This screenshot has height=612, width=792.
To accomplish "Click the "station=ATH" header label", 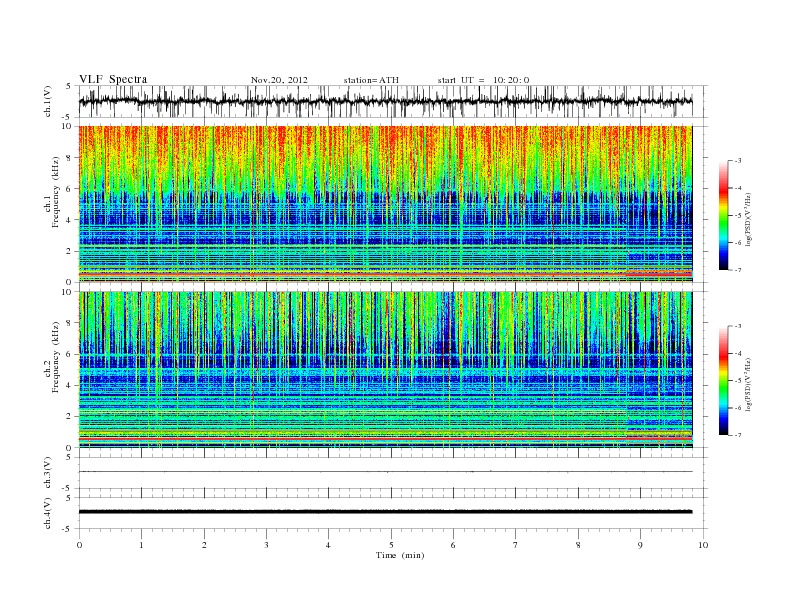I will (x=371, y=80).
